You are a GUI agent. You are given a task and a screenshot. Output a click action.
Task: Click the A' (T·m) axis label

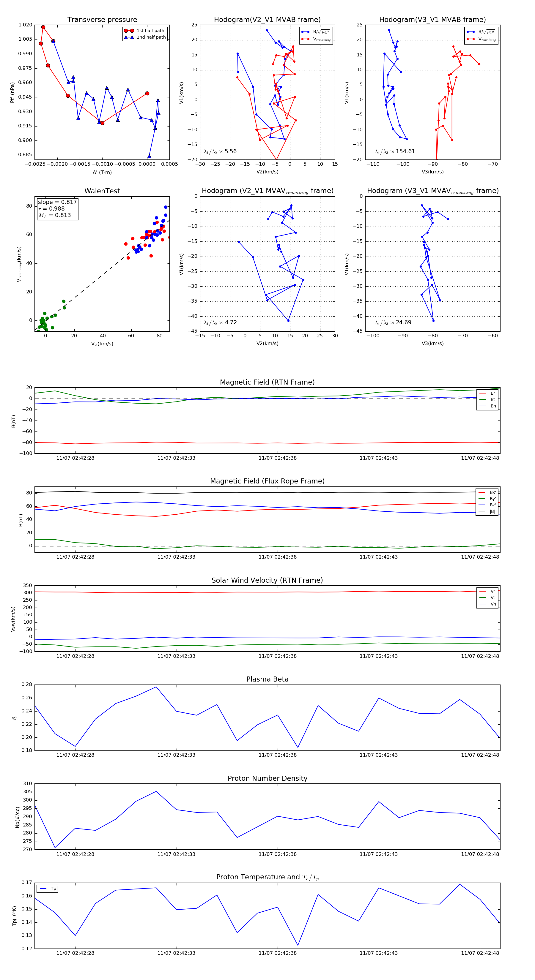pyautogui.click(x=102, y=172)
